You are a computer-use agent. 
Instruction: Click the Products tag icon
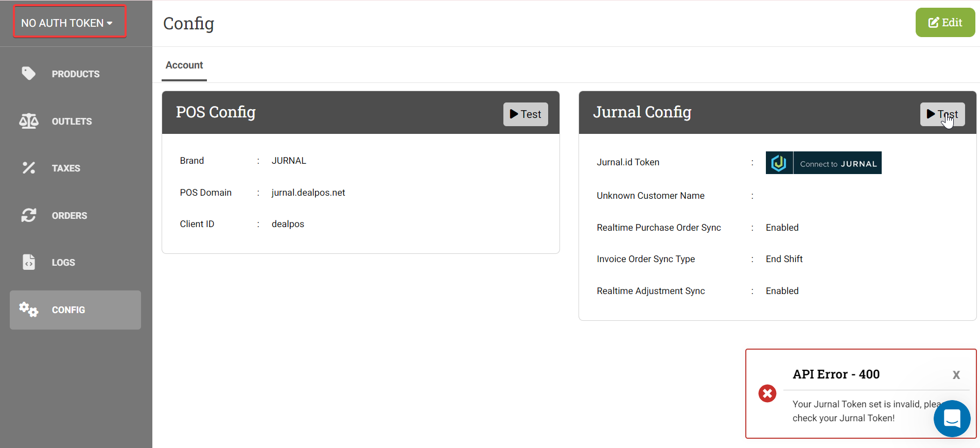point(29,74)
